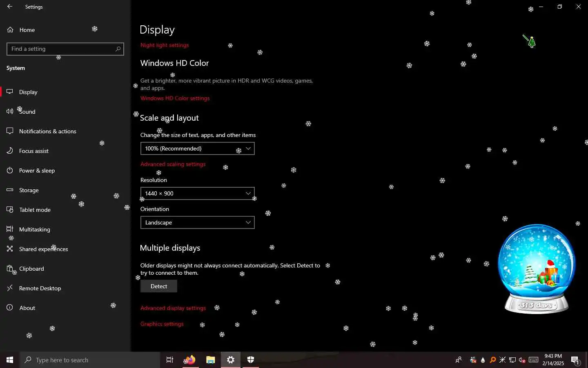The image size is (588, 368).
Task: Open Advanced display settings link
Action: pos(173,308)
